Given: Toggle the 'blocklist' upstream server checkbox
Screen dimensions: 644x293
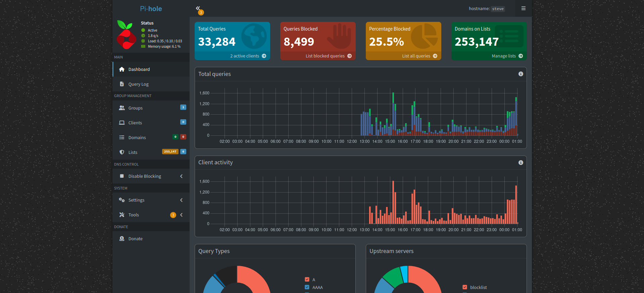Looking at the screenshot, I should (465, 287).
